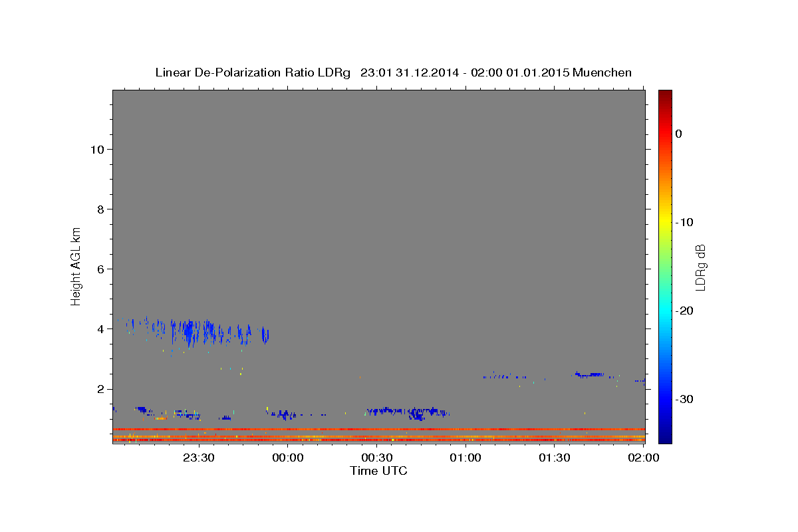Click the yellow region of the colorbar
The height and width of the screenshot is (532, 798).
point(665,222)
